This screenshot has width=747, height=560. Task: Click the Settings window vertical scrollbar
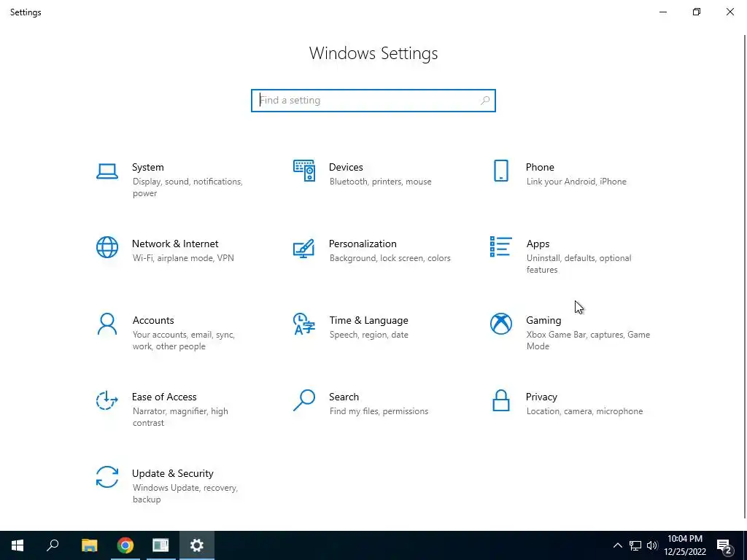745,276
